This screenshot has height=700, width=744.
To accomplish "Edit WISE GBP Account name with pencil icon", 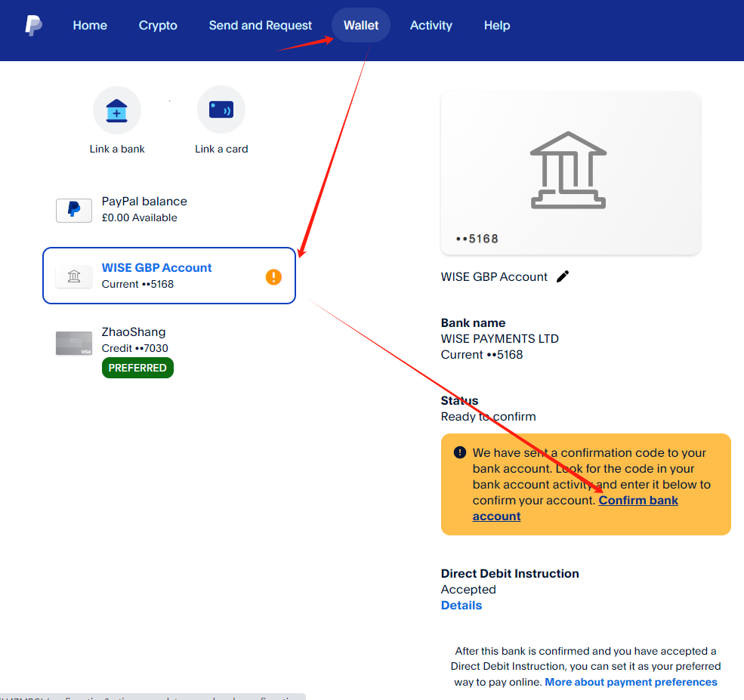I will click(563, 276).
